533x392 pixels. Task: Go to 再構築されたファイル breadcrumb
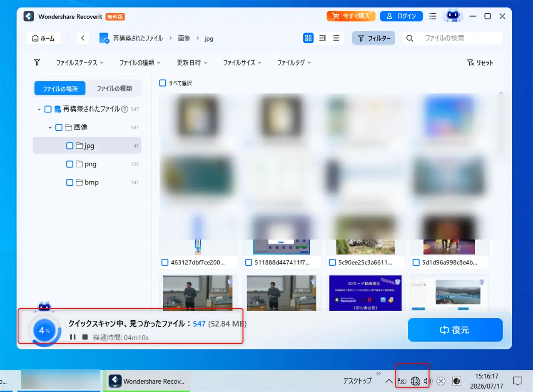138,38
